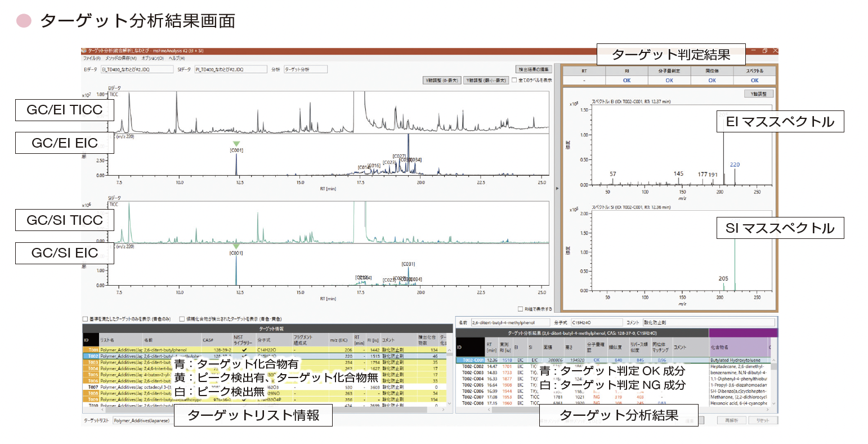Click スペクトル OK cell in judgment table
The height and width of the screenshot is (444, 868).
[x=755, y=80]
